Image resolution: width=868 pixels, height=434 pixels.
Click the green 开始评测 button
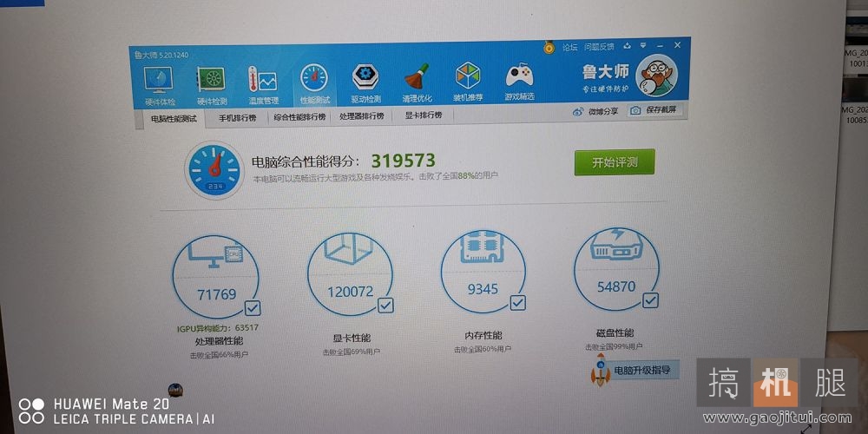coord(615,162)
